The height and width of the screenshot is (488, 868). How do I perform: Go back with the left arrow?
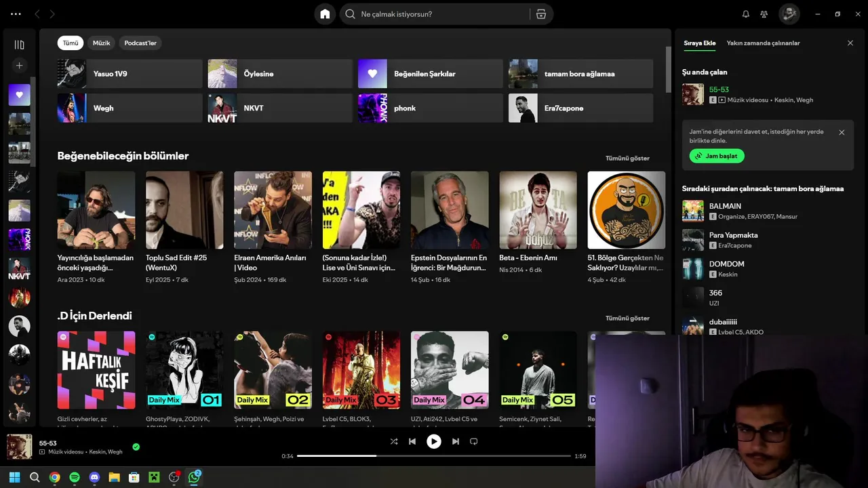[x=37, y=14]
